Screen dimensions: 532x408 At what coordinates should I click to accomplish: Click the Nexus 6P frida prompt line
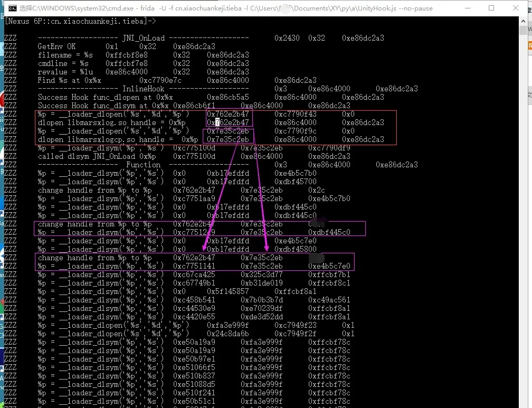(80, 21)
